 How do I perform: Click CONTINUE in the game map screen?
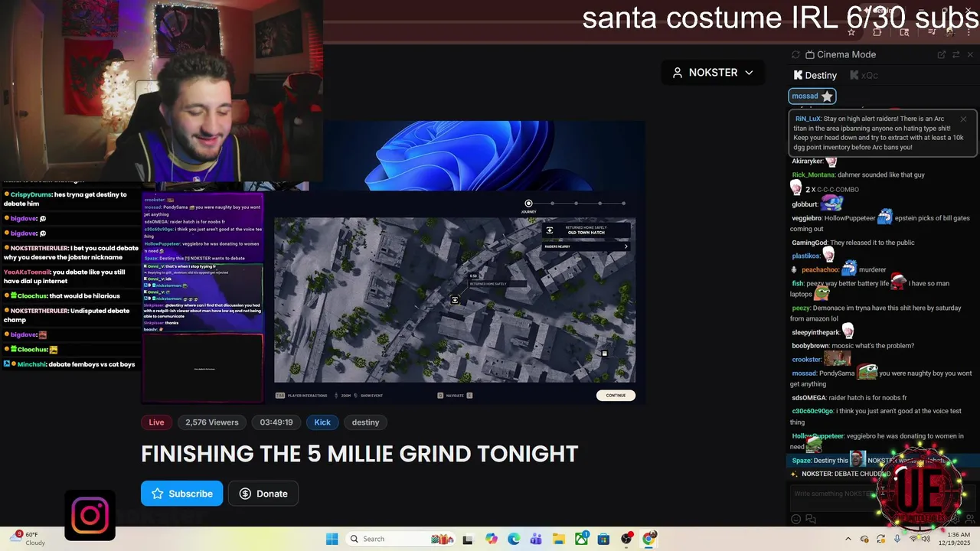point(616,396)
